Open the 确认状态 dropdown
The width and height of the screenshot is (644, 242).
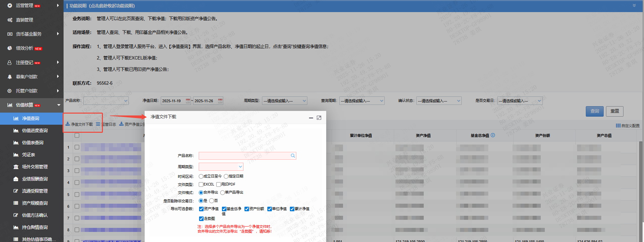pos(459,100)
